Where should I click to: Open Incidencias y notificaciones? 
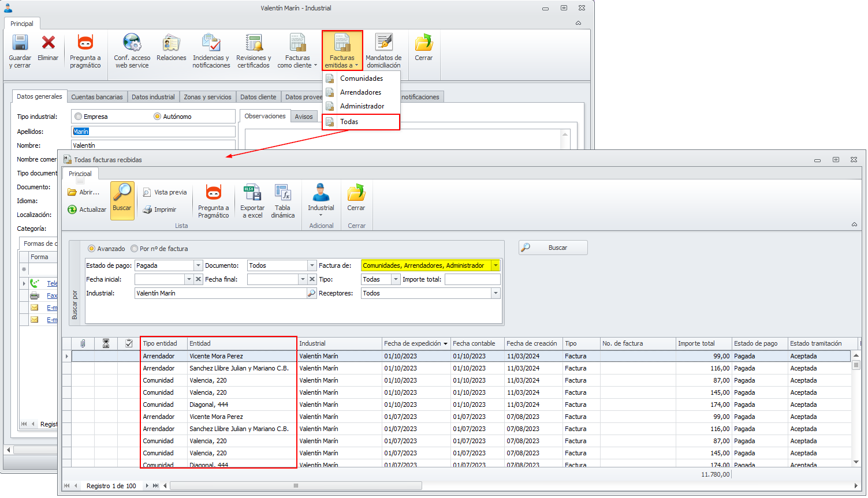pyautogui.click(x=211, y=43)
